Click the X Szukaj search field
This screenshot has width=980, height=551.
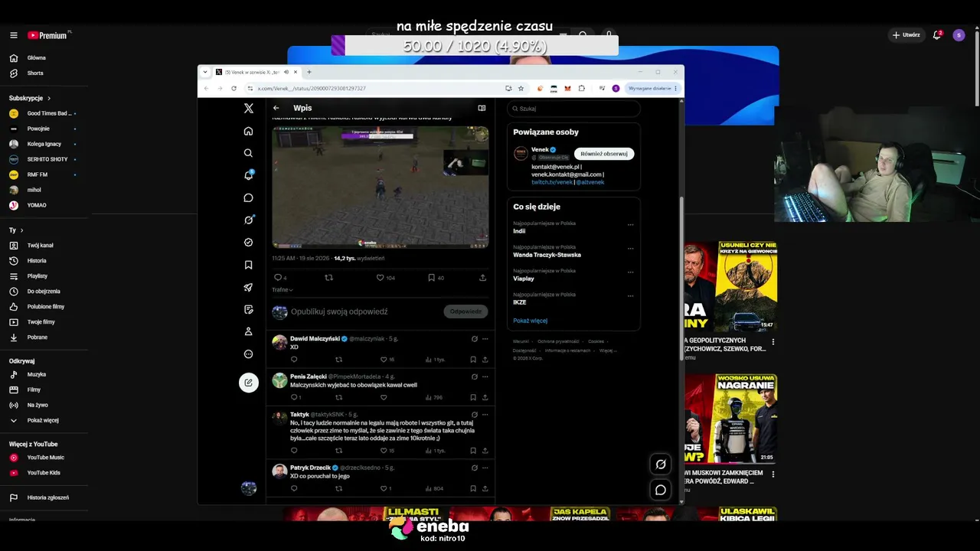click(x=574, y=109)
